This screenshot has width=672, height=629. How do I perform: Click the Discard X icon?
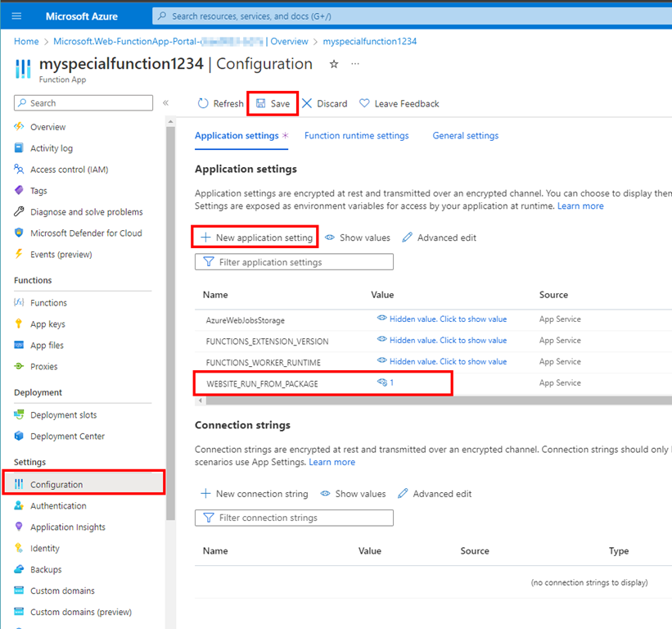[x=308, y=104]
